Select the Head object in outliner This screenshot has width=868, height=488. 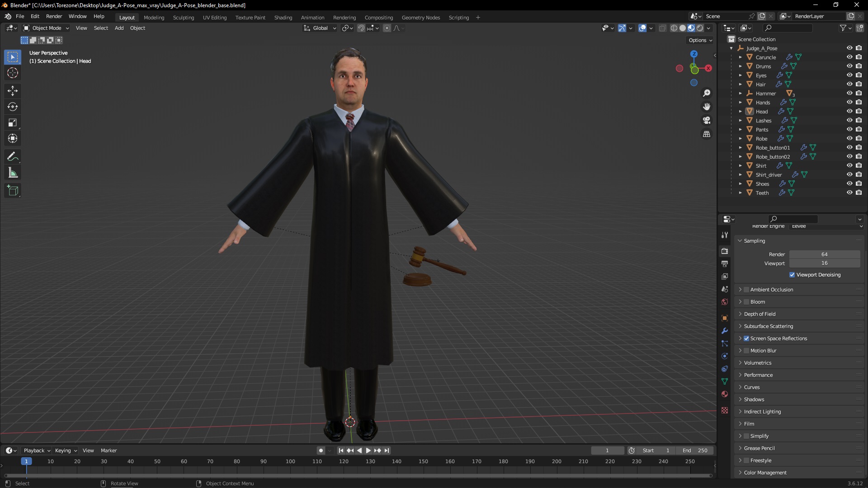[x=762, y=112]
